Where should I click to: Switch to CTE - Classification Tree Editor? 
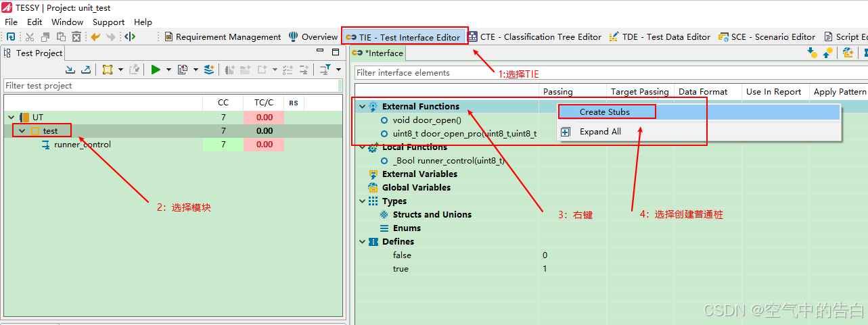[x=534, y=37]
